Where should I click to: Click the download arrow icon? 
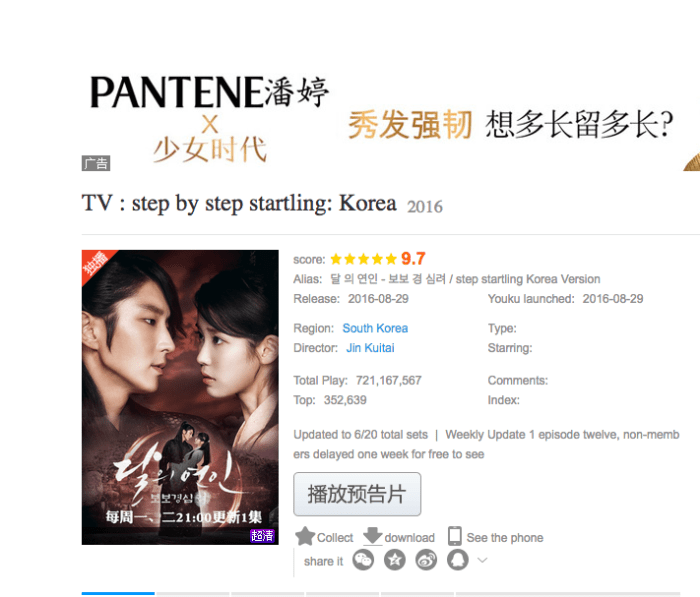tap(372, 536)
